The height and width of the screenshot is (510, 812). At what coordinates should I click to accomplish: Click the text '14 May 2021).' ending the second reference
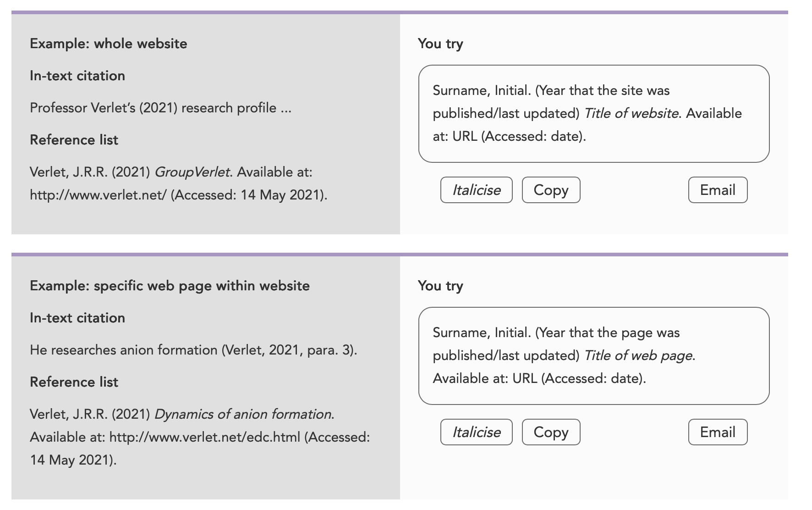pos(73,460)
